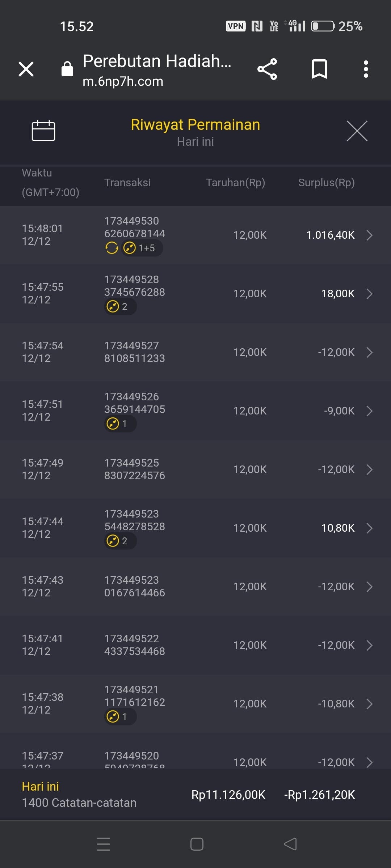
Task: Expand the 15:48:01 transaction details chevron
Action: (x=369, y=235)
